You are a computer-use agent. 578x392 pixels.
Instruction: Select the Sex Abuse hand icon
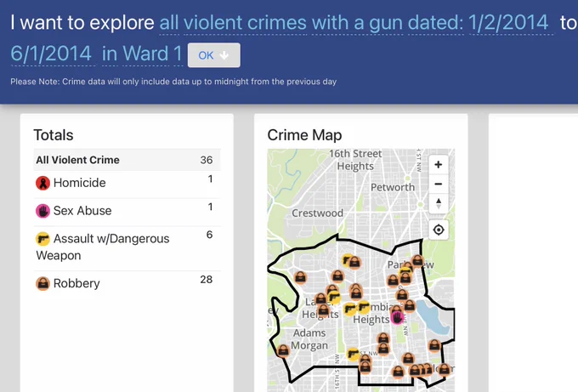pos(42,211)
